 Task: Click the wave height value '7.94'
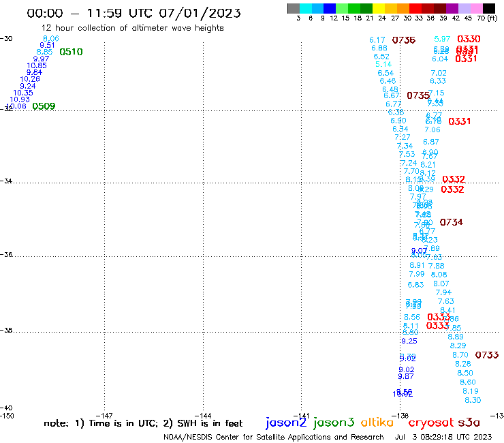point(443,293)
